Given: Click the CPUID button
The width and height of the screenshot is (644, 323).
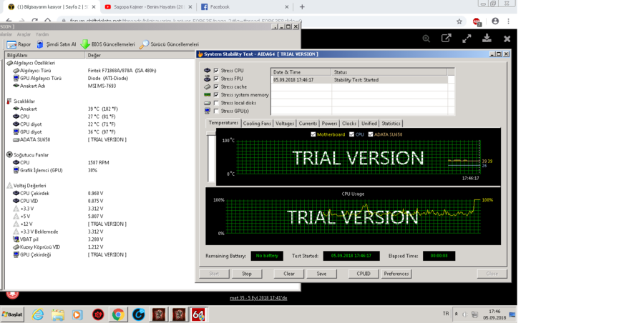Looking at the screenshot, I should tap(364, 274).
